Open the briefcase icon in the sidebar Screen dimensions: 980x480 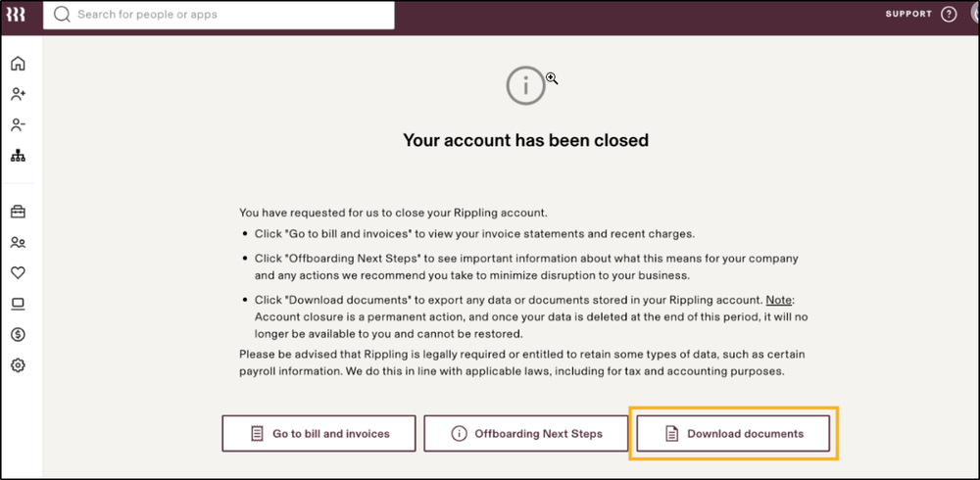tap(18, 212)
